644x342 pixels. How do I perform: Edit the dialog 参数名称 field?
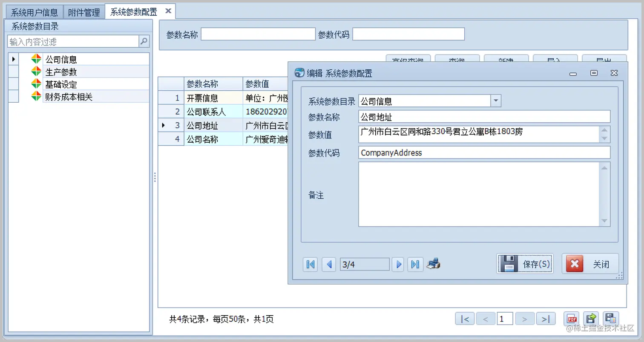click(x=484, y=117)
